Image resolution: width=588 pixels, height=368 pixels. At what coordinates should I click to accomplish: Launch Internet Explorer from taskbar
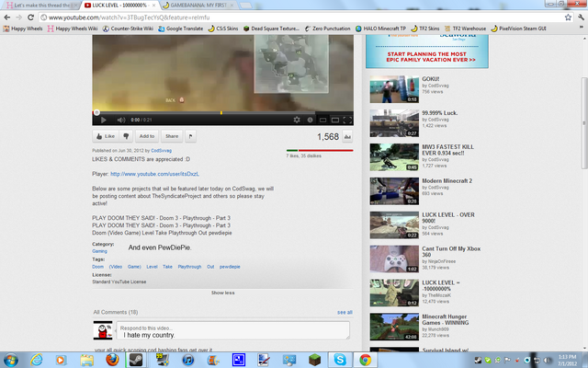click(x=37, y=360)
